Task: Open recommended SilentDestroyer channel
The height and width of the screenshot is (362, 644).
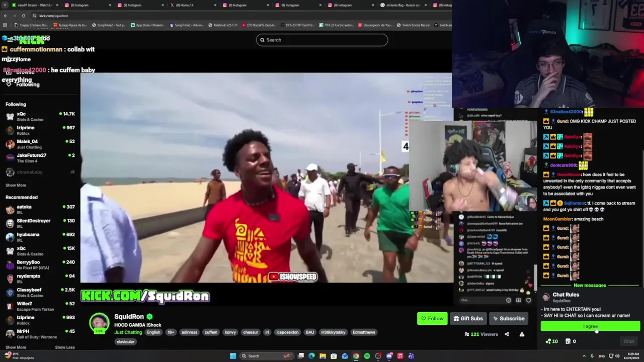Action: [40, 223]
